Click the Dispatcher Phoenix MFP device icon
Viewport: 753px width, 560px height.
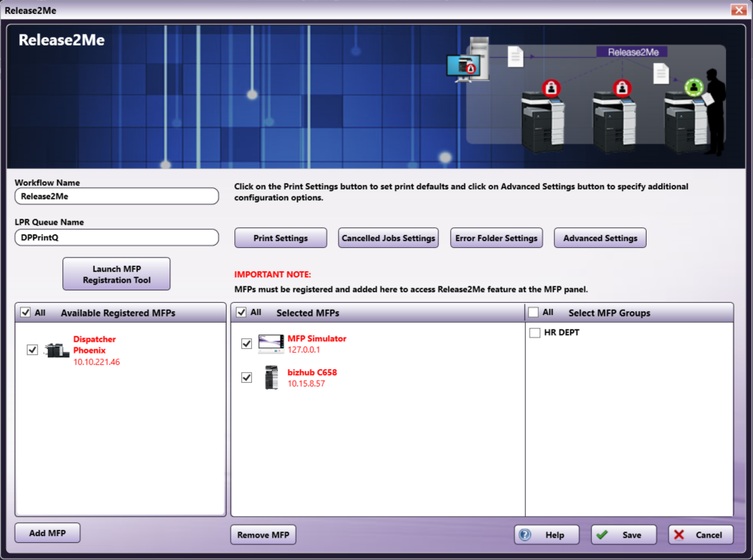[x=57, y=350]
